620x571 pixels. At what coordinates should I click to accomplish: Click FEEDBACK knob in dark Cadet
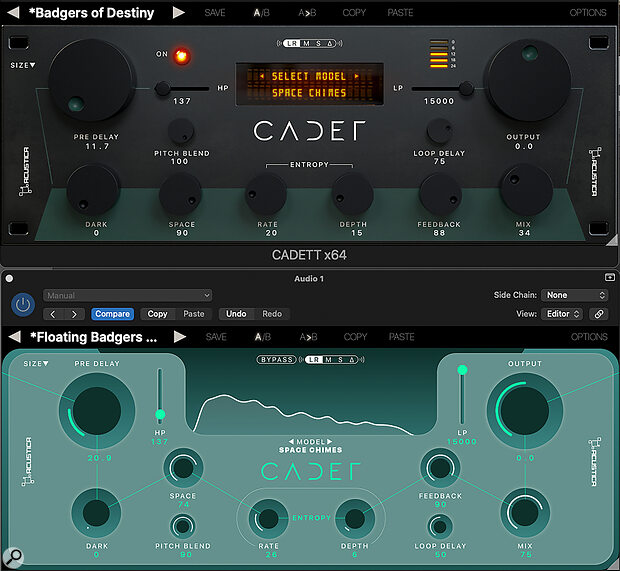440,194
